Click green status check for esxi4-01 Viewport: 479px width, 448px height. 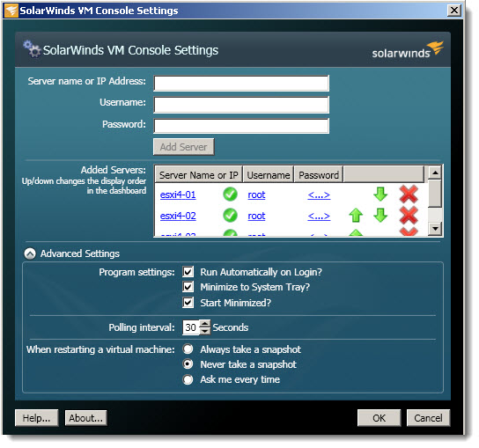click(230, 195)
